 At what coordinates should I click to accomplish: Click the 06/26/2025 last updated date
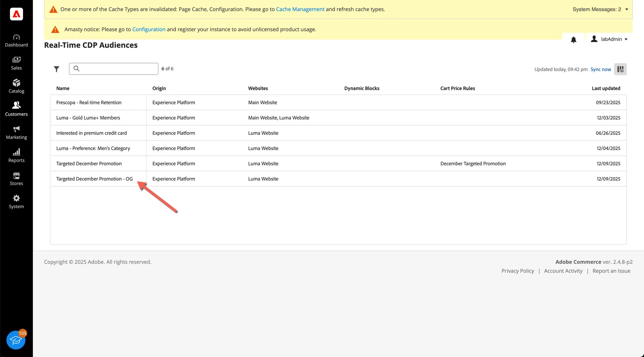608,133
